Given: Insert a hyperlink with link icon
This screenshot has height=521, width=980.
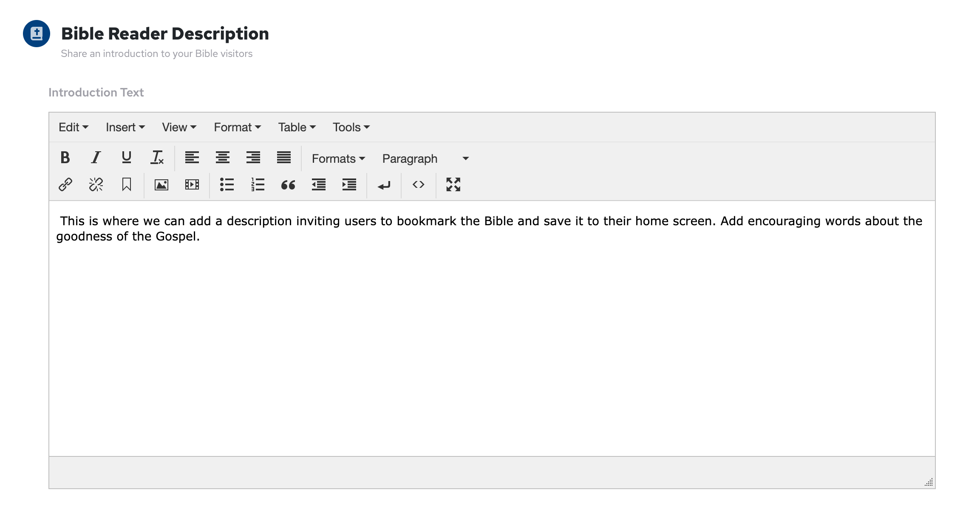Looking at the screenshot, I should [65, 185].
